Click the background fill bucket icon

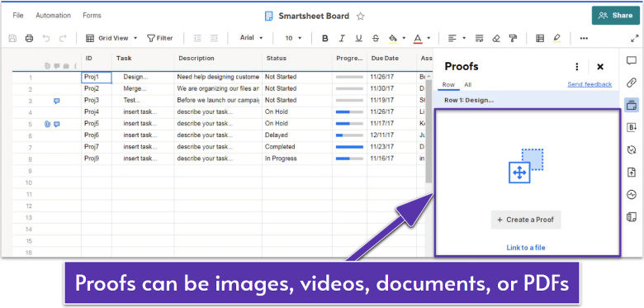[x=393, y=38]
